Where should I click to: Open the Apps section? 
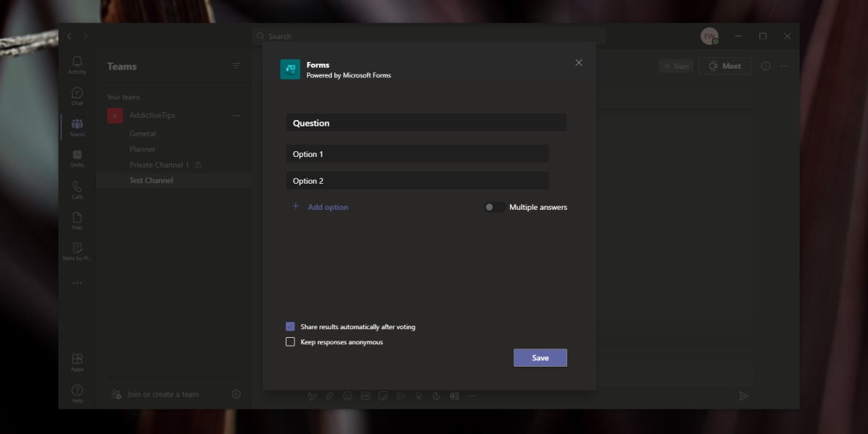pos(77,358)
